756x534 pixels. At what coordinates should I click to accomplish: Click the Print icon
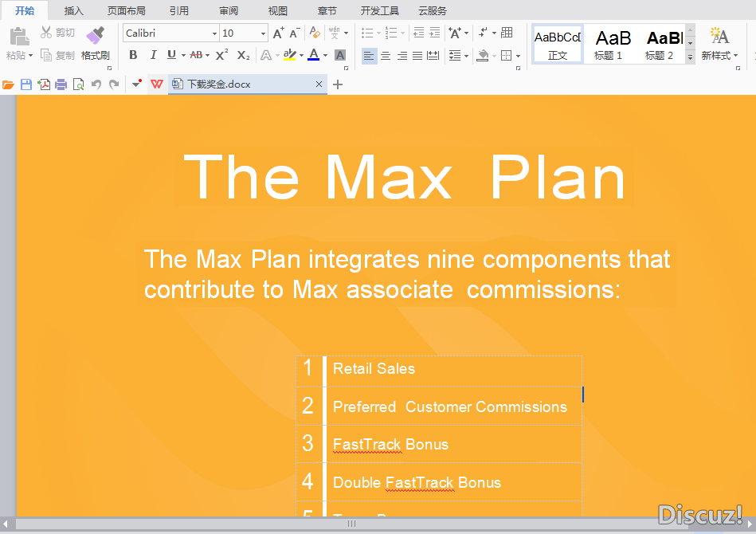coord(61,85)
